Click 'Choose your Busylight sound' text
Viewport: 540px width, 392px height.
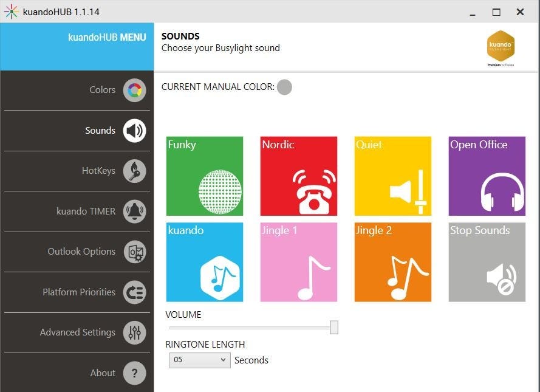tap(220, 48)
